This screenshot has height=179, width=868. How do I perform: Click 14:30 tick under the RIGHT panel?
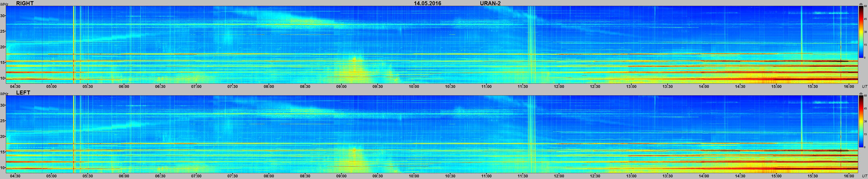(740, 87)
